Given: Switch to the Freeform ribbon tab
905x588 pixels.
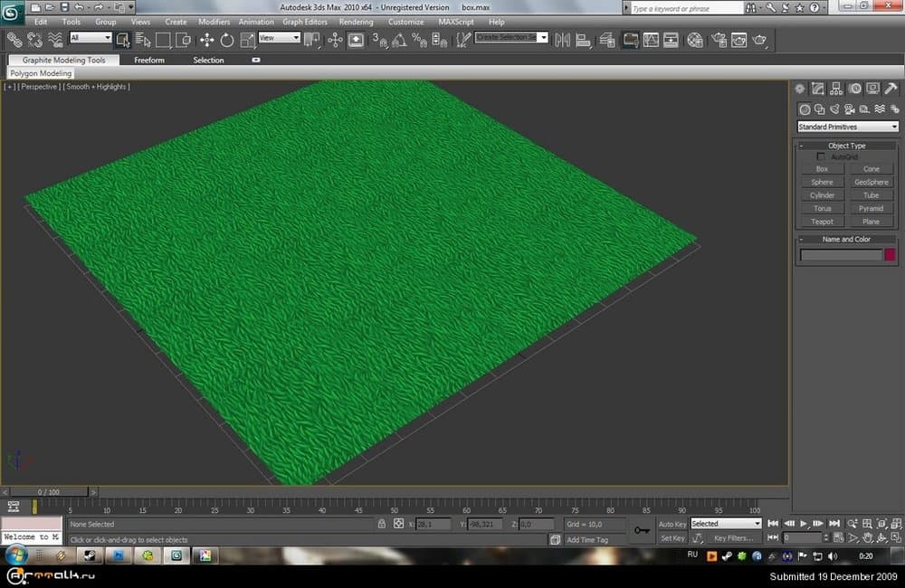Looking at the screenshot, I should click(x=149, y=61).
